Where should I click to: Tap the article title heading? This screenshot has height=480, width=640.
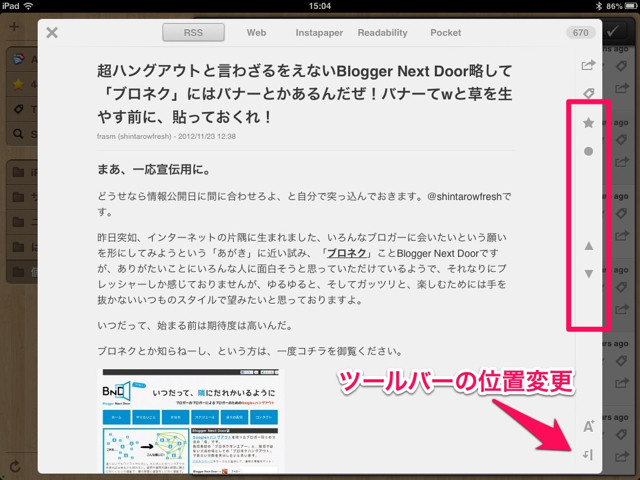(304, 94)
